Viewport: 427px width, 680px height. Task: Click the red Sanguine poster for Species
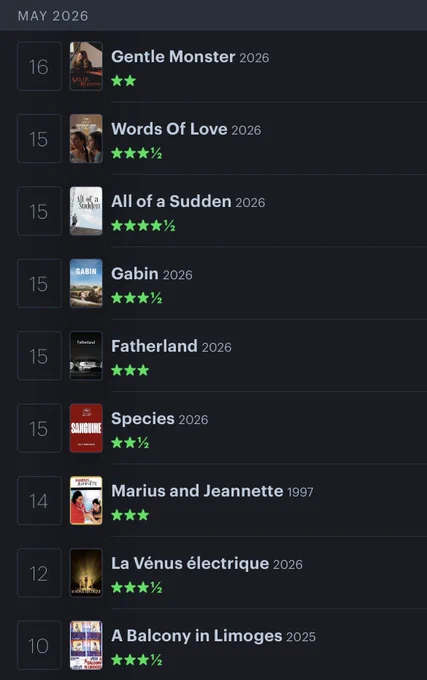[86, 428]
